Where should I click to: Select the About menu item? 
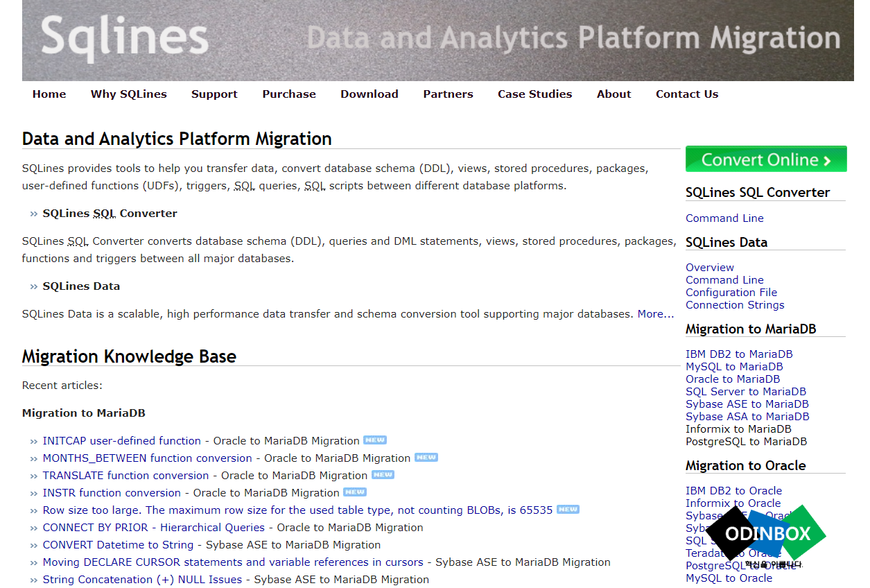click(x=614, y=94)
